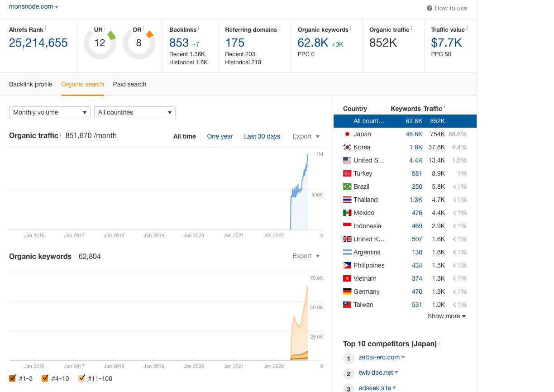Click the Philippines flag icon
554x392 pixels.
point(347,265)
